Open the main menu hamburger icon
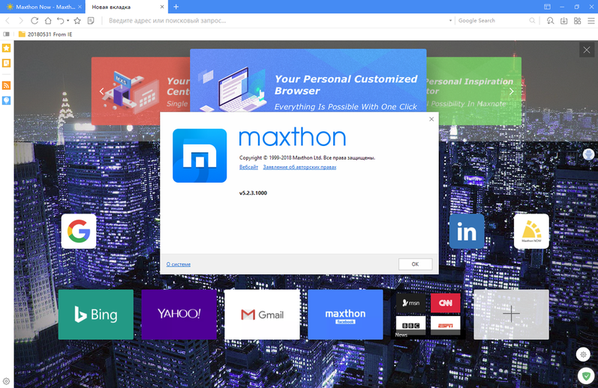Image resolution: width=598 pixels, height=388 pixels. (591, 21)
